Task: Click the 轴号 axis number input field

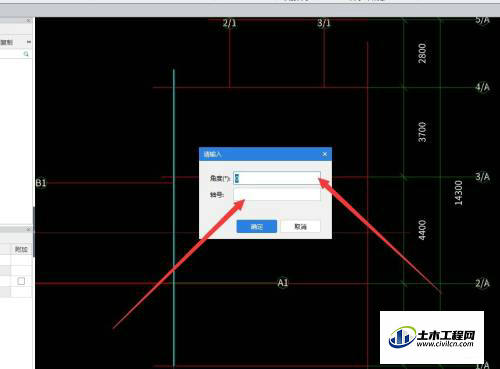Action: click(277, 194)
